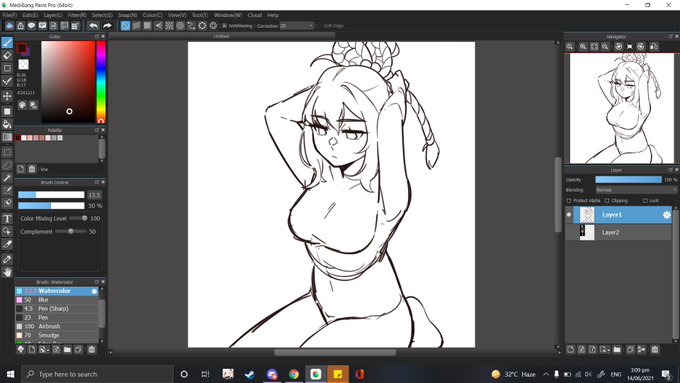Select the Smudge brush

tap(57, 335)
